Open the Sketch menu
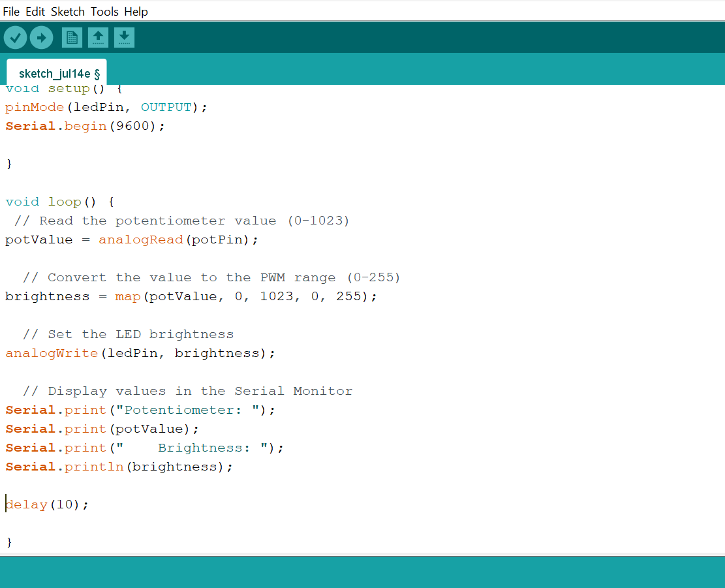This screenshot has height=588, width=725. [x=67, y=12]
